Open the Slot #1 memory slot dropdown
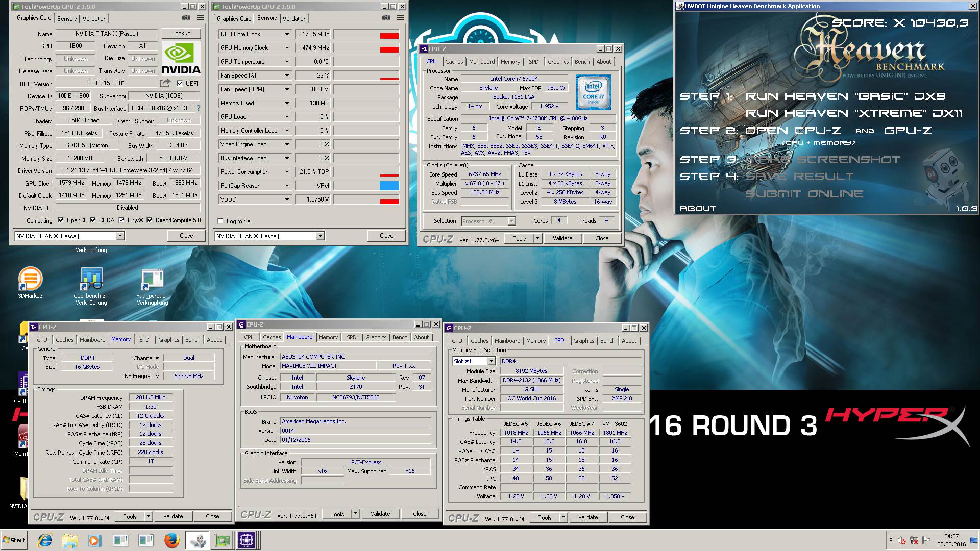 [x=491, y=361]
